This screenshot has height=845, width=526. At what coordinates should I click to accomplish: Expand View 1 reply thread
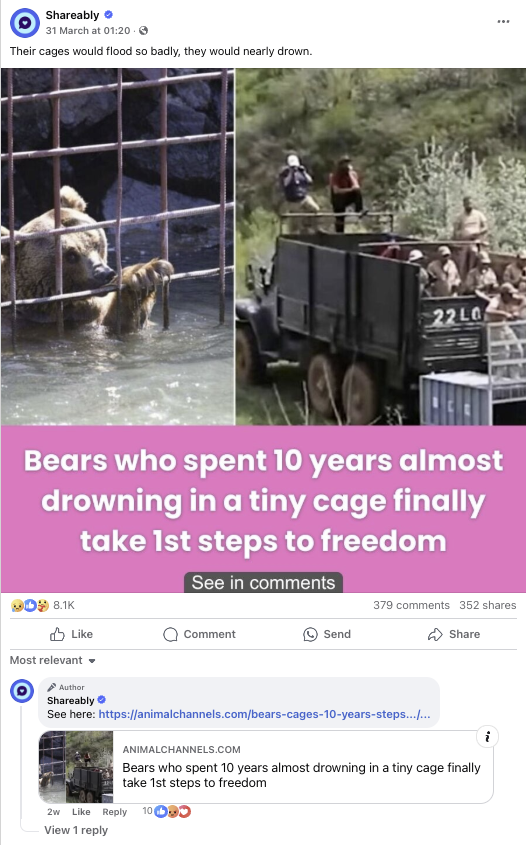point(76,830)
